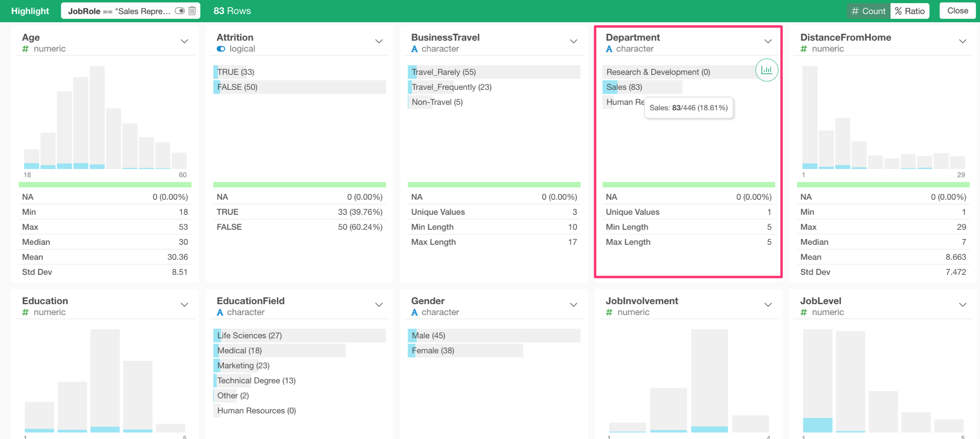
Task: Click the logical type icon under Attrition
Action: [221, 49]
